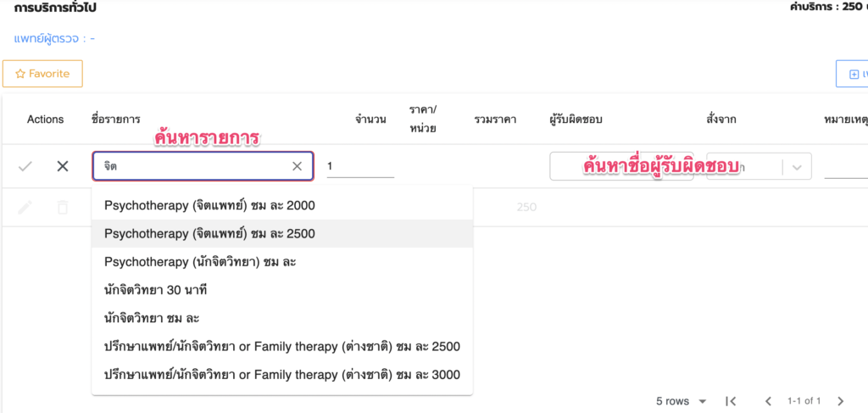Go to the previous page arrow
This screenshot has width=868, height=413.
[x=768, y=401]
